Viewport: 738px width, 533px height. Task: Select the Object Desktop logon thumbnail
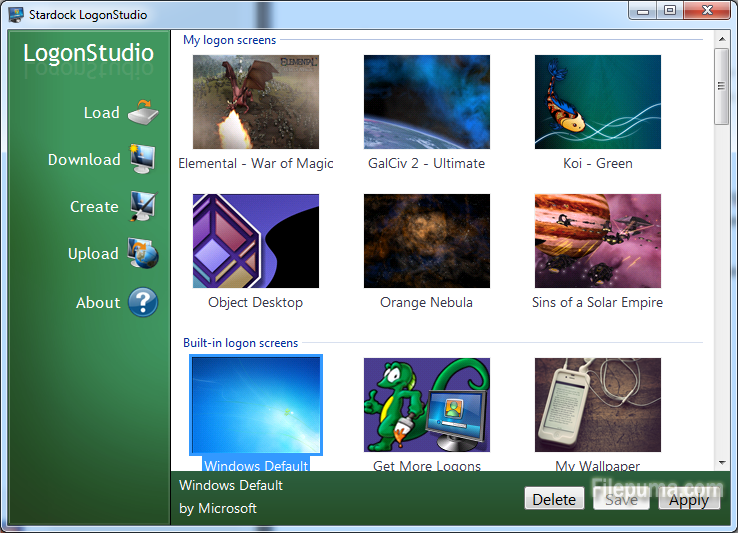pyautogui.click(x=255, y=241)
